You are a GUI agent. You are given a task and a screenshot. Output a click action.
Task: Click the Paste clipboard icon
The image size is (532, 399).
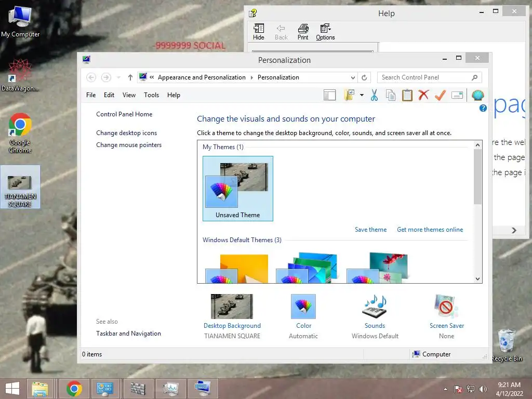(x=407, y=96)
